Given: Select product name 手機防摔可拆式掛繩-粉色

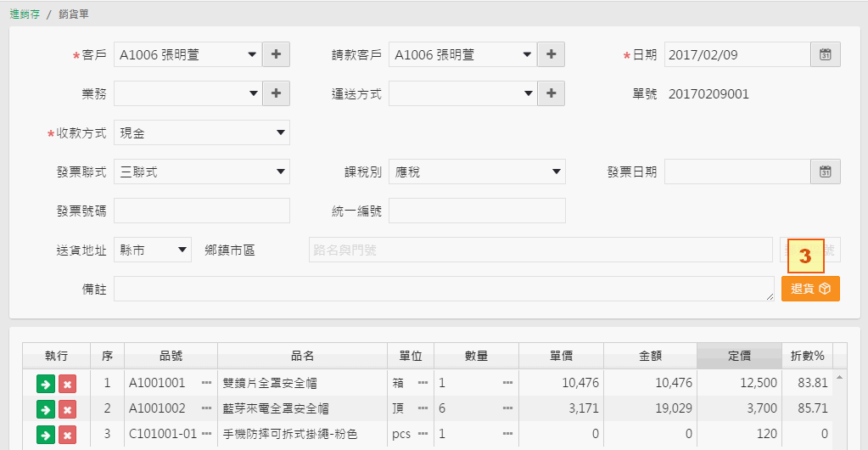Looking at the screenshot, I should tap(289, 435).
